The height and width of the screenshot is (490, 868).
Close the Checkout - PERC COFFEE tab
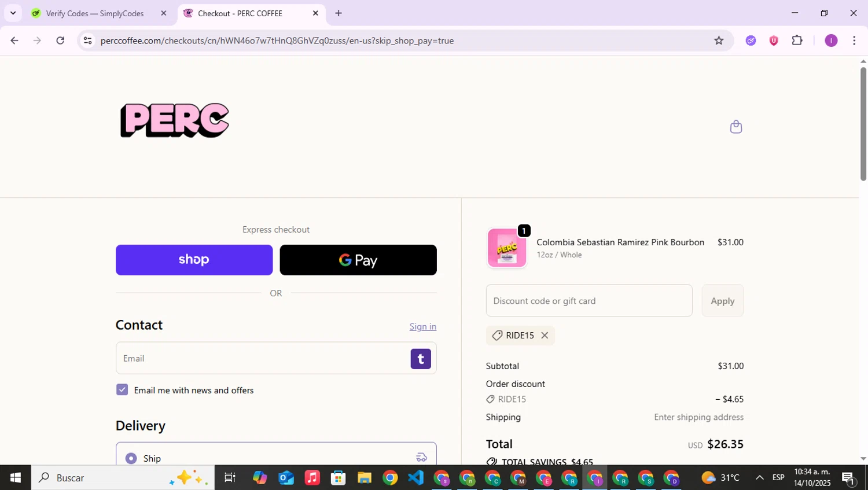[315, 13]
